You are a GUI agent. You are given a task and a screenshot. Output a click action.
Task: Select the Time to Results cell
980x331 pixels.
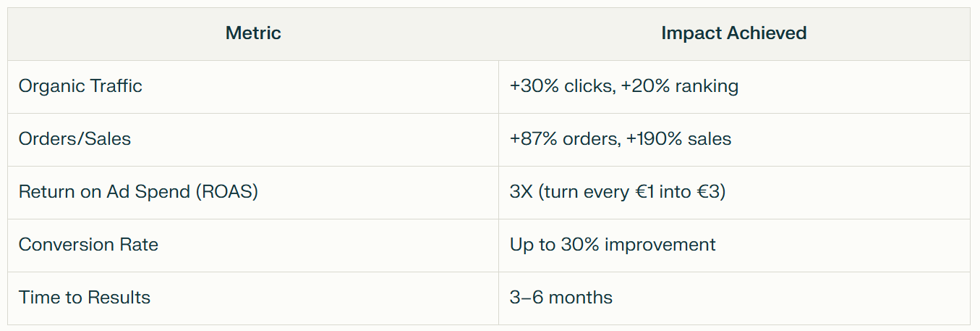click(253, 298)
